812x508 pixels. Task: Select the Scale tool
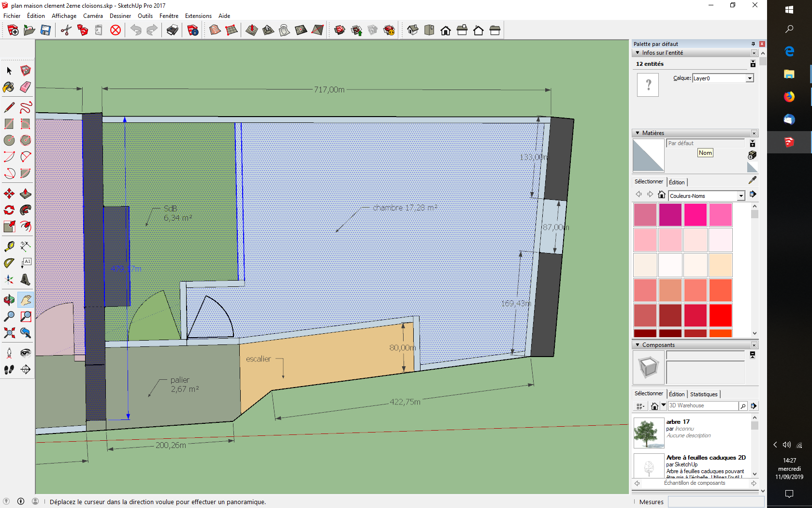(x=9, y=226)
